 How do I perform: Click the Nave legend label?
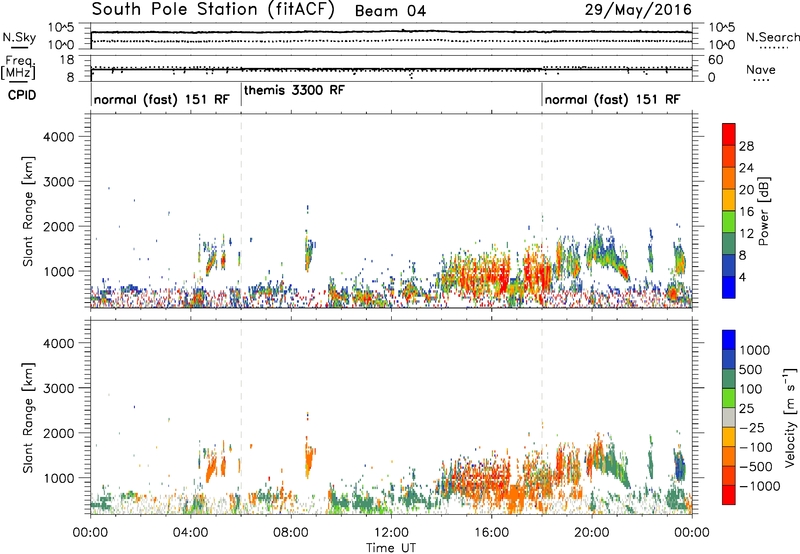761,69
